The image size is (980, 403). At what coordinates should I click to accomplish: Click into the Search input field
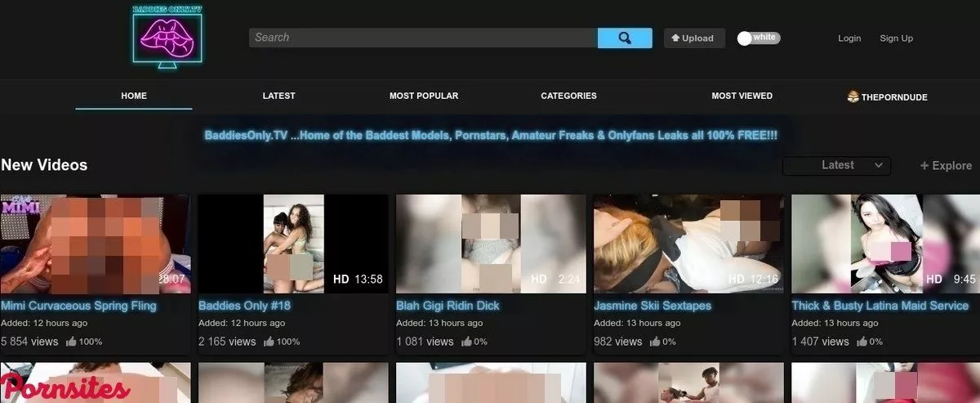[x=423, y=38]
